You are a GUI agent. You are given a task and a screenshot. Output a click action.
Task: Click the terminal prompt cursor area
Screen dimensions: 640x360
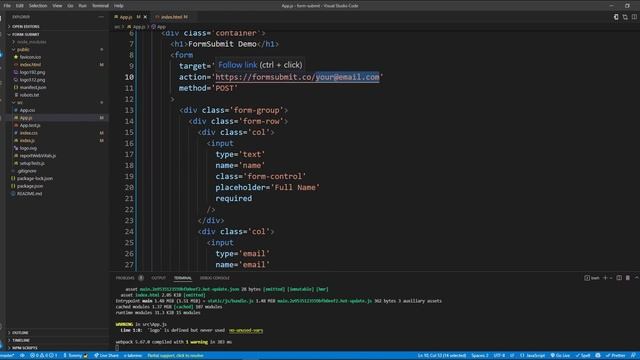pos(117,348)
